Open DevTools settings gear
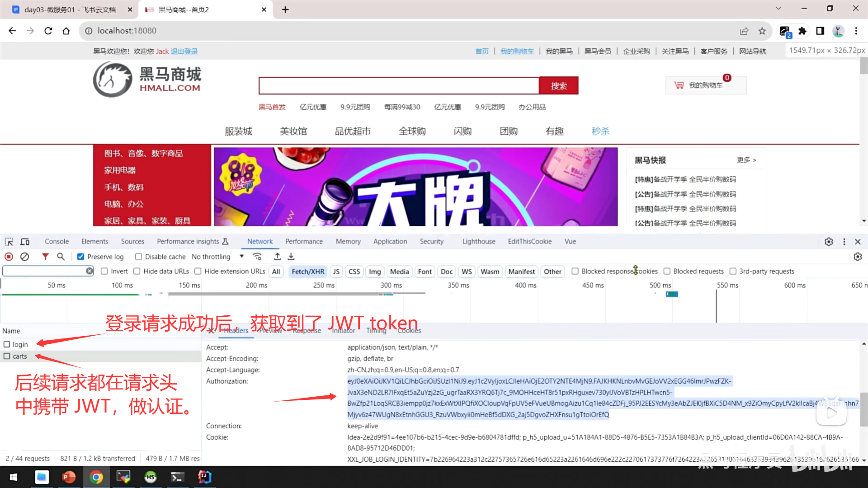 (829, 241)
